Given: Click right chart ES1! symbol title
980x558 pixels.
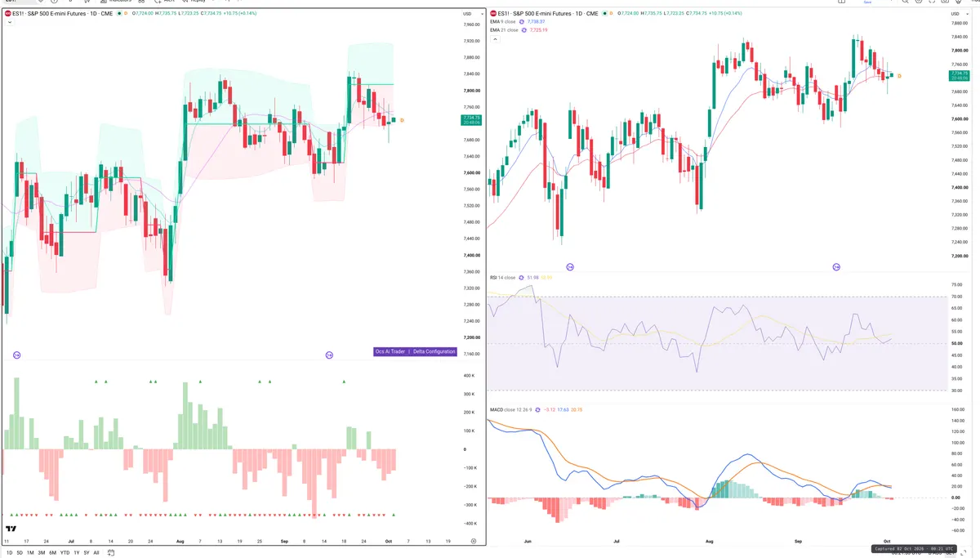Looking at the screenshot, I should [548, 14].
